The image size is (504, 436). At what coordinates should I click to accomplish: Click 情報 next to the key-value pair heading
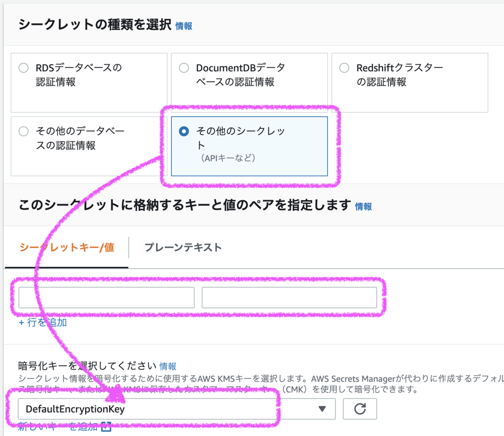[363, 206]
